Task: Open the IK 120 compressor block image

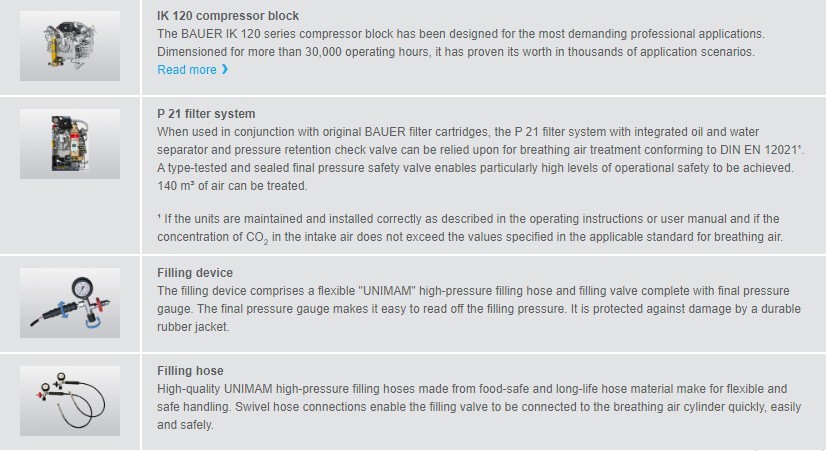Action: pyautogui.click(x=70, y=46)
